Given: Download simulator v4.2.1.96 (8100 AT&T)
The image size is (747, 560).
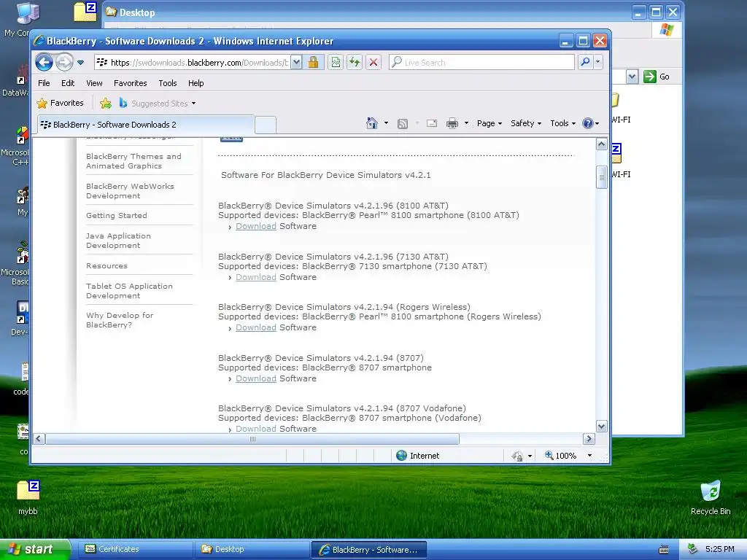Looking at the screenshot, I should [x=256, y=226].
